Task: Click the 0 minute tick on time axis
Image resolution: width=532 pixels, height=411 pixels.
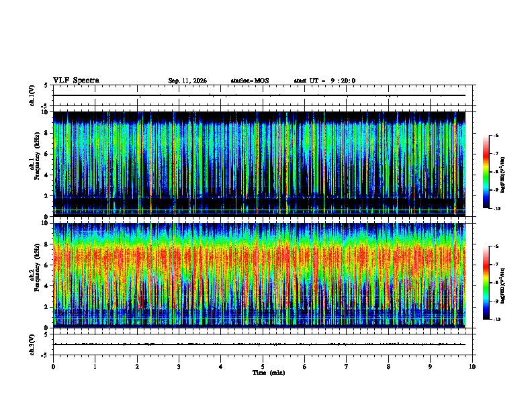Action: (x=53, y=367)
